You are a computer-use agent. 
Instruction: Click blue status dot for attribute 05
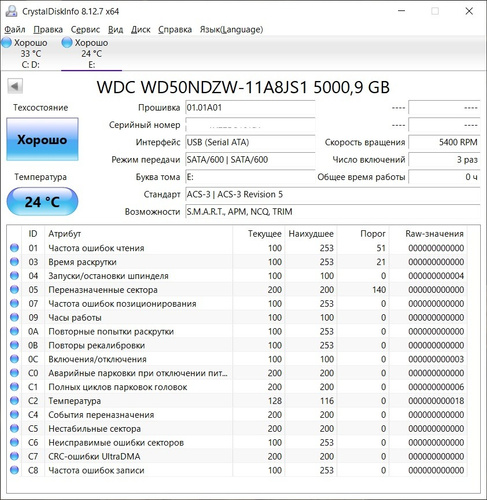tap(14, 289)
